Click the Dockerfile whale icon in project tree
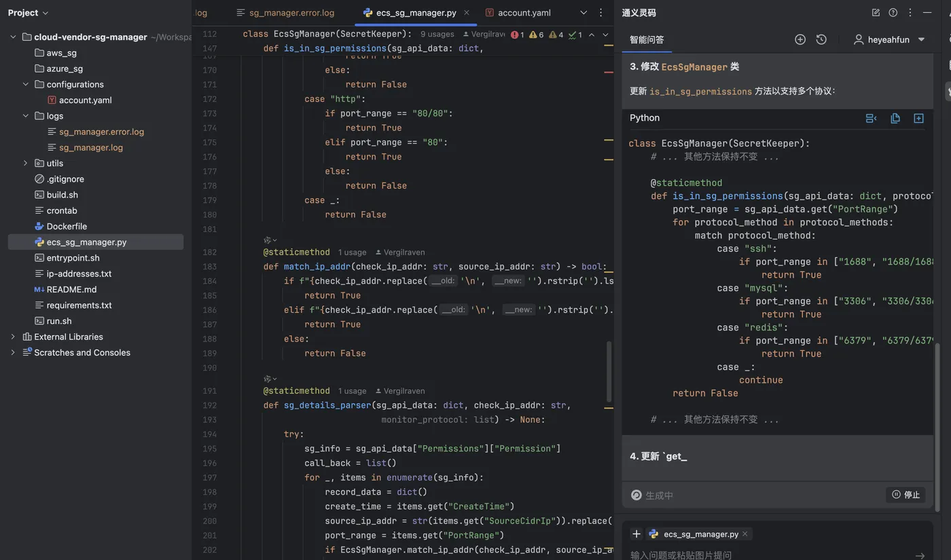Screen dimensions: 951x560 [39, 226]
